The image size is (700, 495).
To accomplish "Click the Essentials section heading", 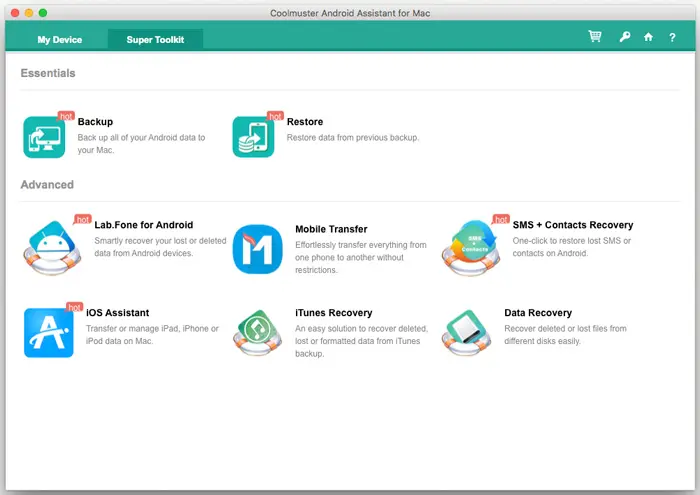I will [x=48, y=73].
